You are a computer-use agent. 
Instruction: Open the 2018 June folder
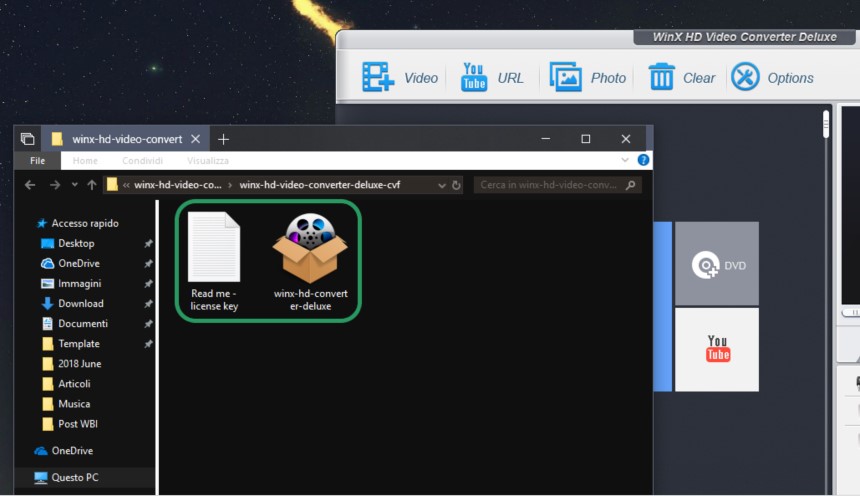pos(80,364)
